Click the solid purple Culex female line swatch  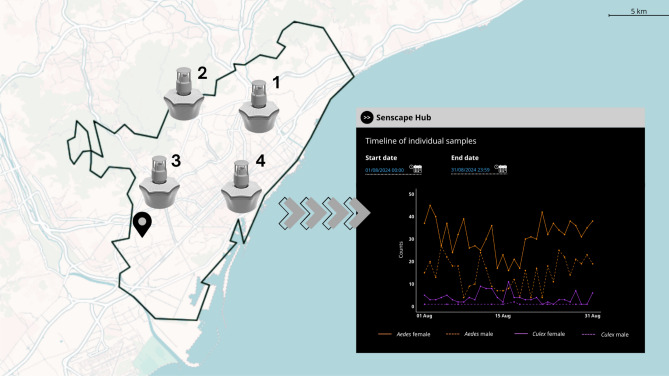pyautogui.click(x=521, y=334)
